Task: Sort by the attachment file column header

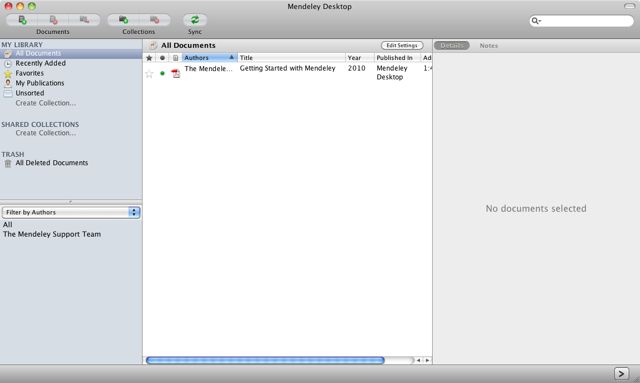Action: point(176,58)
